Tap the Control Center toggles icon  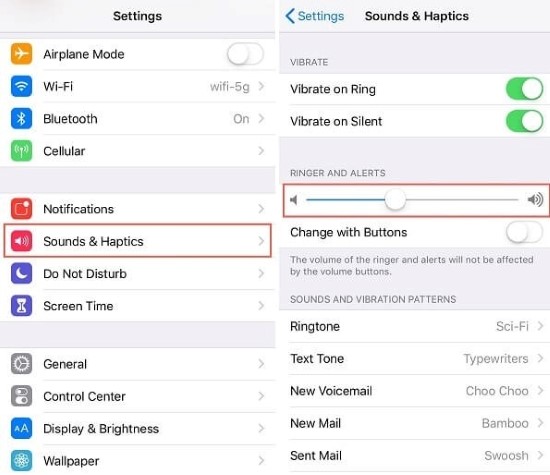[x=21, y=396]
